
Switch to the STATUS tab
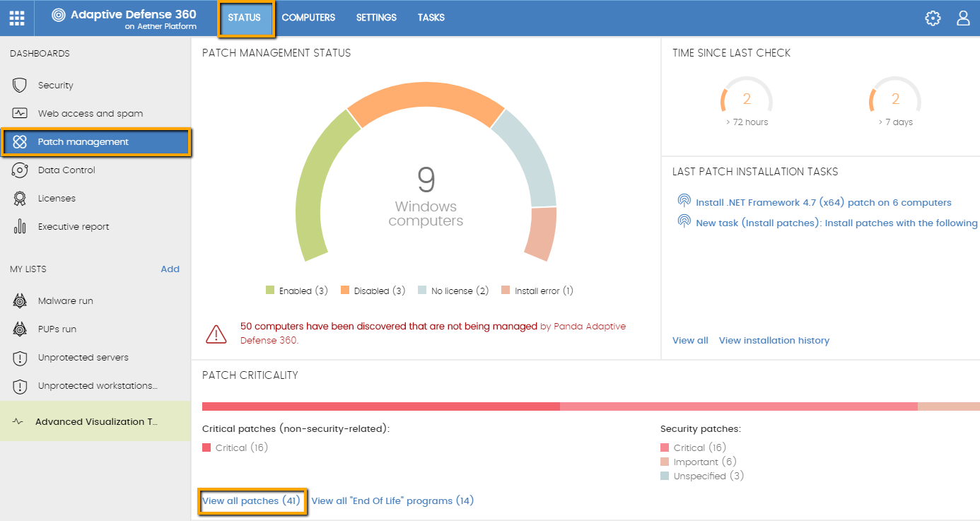click(x=245, y=18)
